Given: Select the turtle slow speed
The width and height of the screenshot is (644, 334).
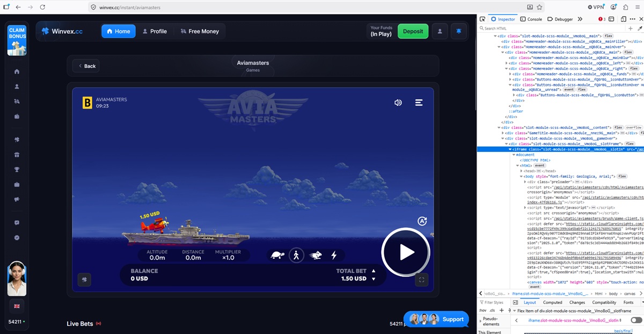Looking at the screenshot, I should [x=277, y=255].
